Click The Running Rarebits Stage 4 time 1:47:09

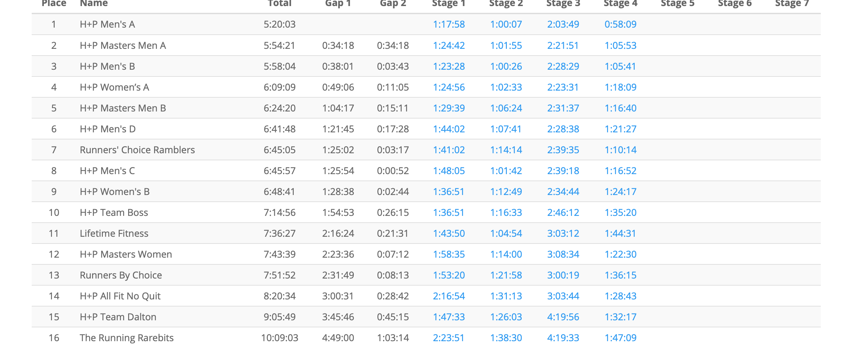pos(620,338)
